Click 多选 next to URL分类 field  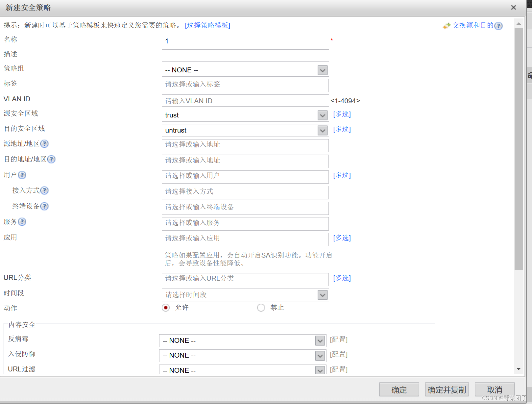(x=342, y=278)
